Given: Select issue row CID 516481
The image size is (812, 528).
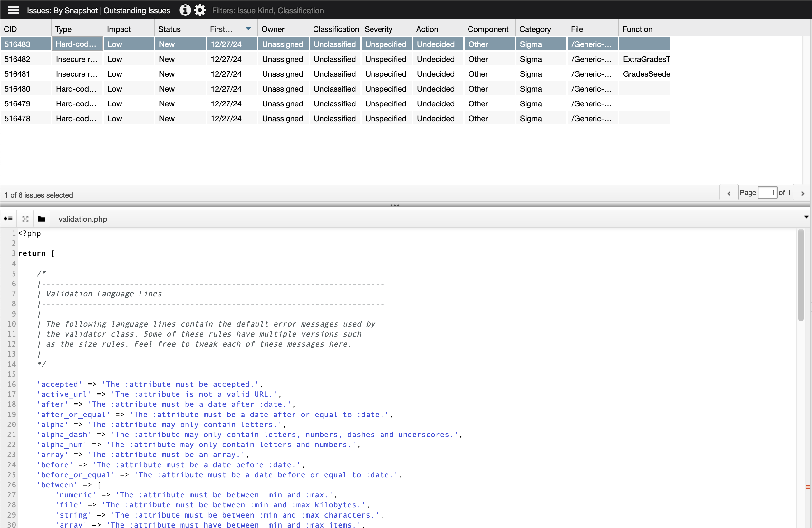Looking at the screenshot, I should pyautogui.click(x=335, y=74).
